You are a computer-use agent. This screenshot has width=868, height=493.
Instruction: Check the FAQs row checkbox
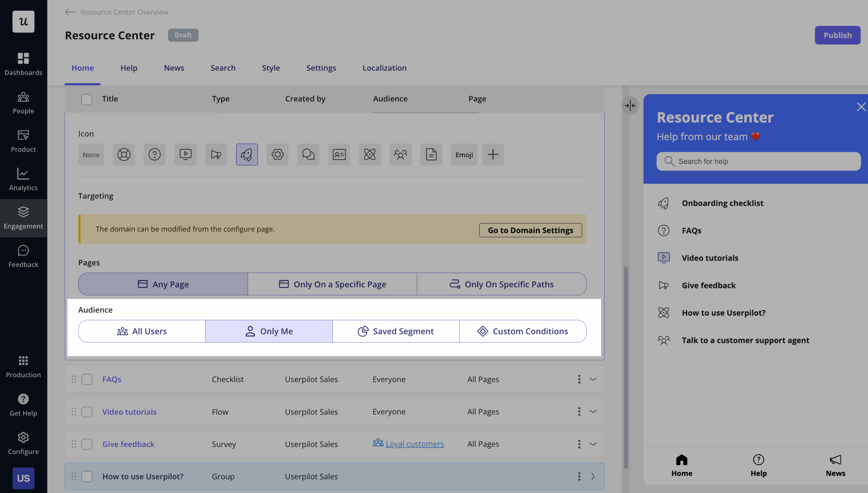pyautogui.click(x=87, y=379)
